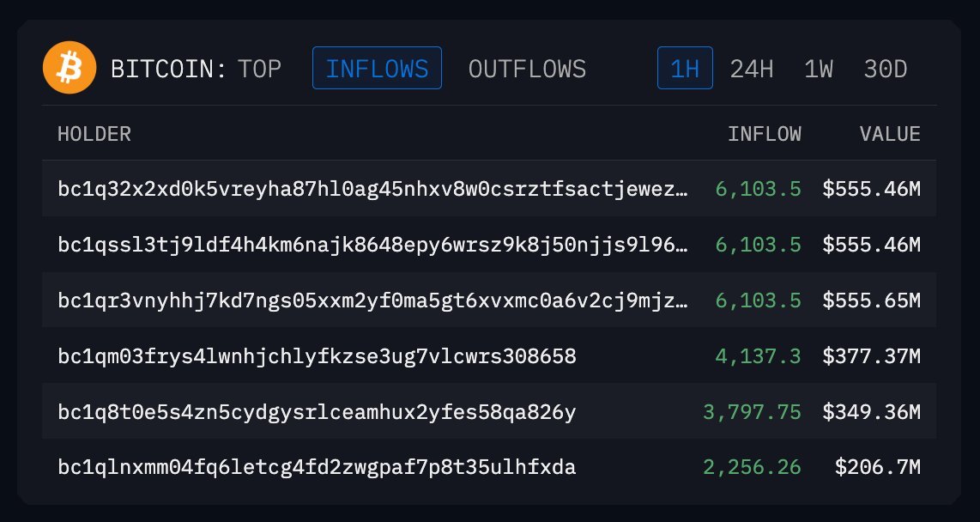980x522 pixels.
Task: Sort by the VALUE column header
Action: click(x=890, y=134)
